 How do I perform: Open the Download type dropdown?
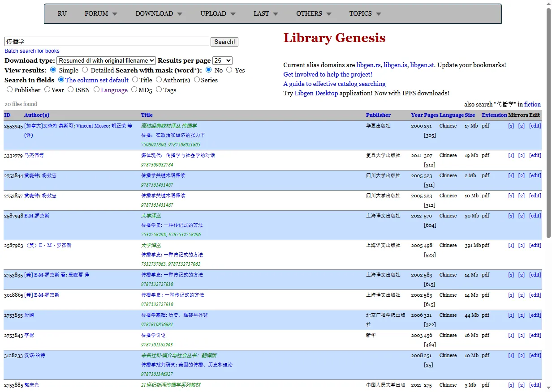[x=106, y=60]
